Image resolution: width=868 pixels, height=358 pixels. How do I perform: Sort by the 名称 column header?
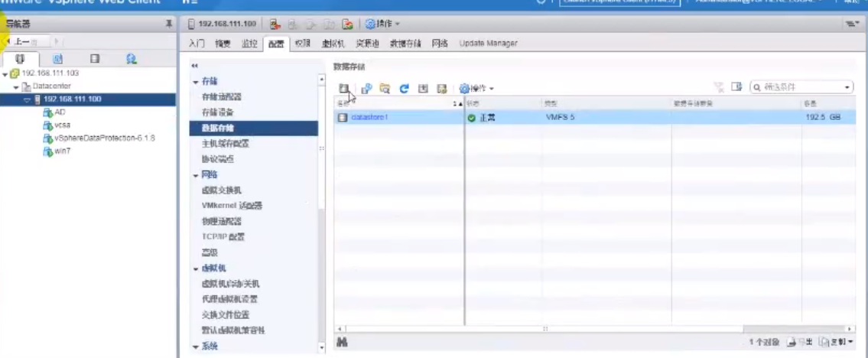[x=398, y=103]
